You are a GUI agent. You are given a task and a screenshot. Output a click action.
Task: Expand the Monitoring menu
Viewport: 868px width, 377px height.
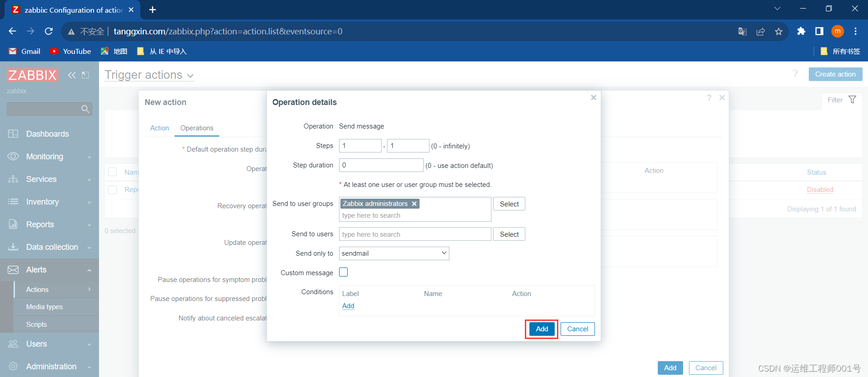[x=89, y=157]
